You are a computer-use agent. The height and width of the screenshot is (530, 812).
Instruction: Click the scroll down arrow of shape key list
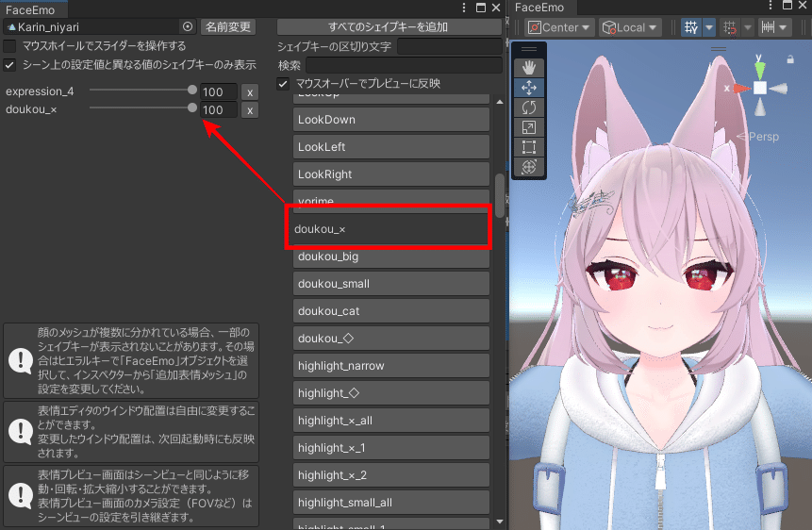coord(499,522)
